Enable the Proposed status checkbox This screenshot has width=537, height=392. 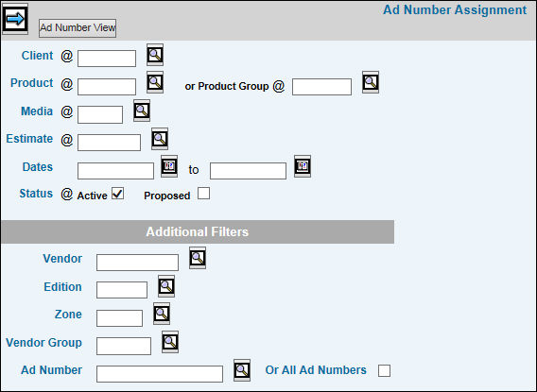click(204, 194)
